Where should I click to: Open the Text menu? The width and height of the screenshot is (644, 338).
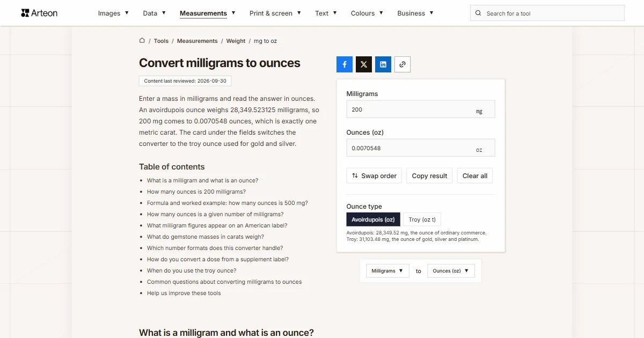coord(326,13)
